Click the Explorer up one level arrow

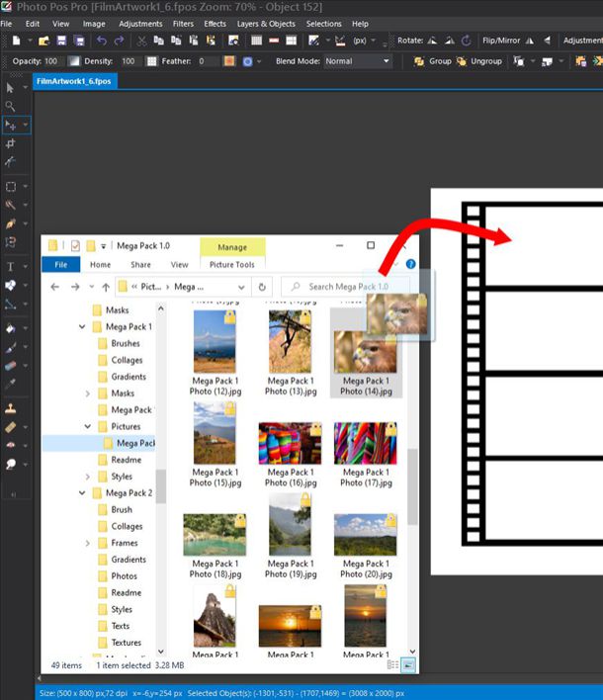click(106, 287)
